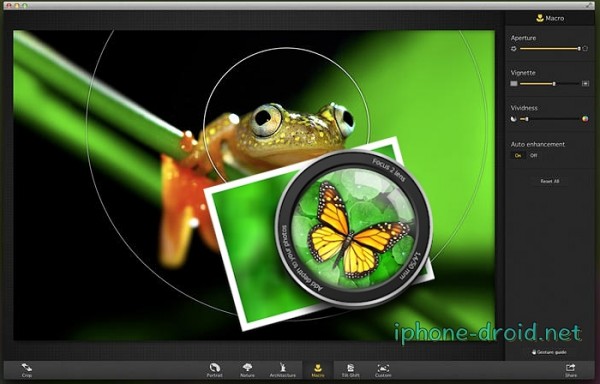Viewport: 600px width, 384px height.
Task: Open the Share menu
Action: 571,370
